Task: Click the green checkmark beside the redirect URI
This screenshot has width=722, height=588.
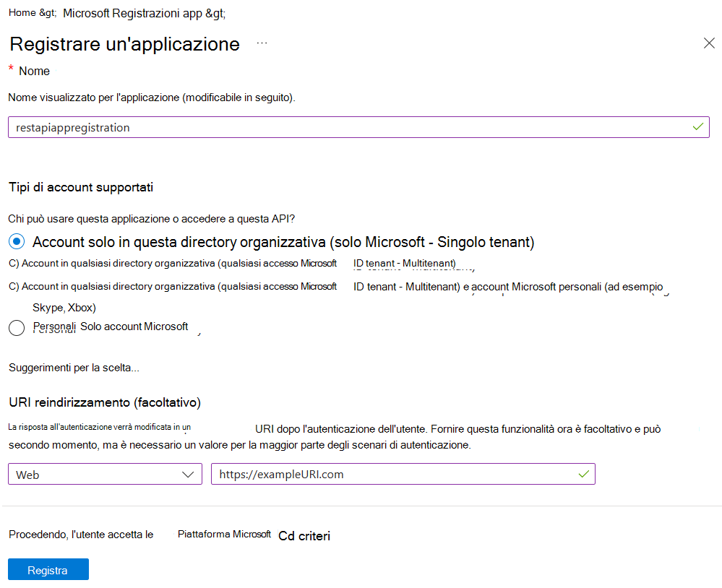Action: point(585,474)
